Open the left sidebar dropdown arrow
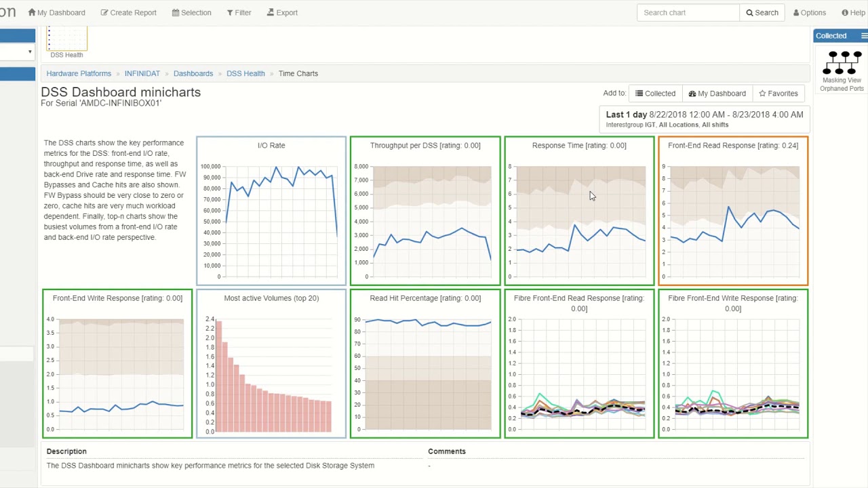The height and width of the screenshot is (488, 868). (30, 52)
